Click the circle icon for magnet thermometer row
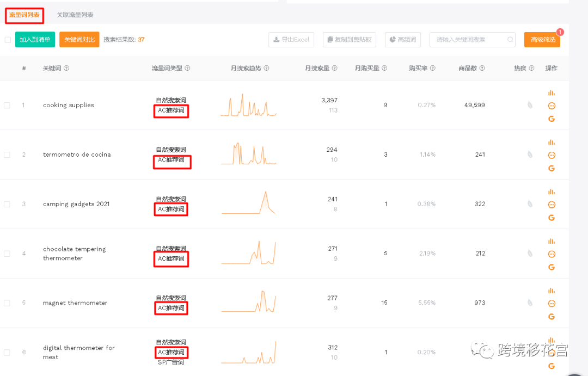 pos(552,303)
